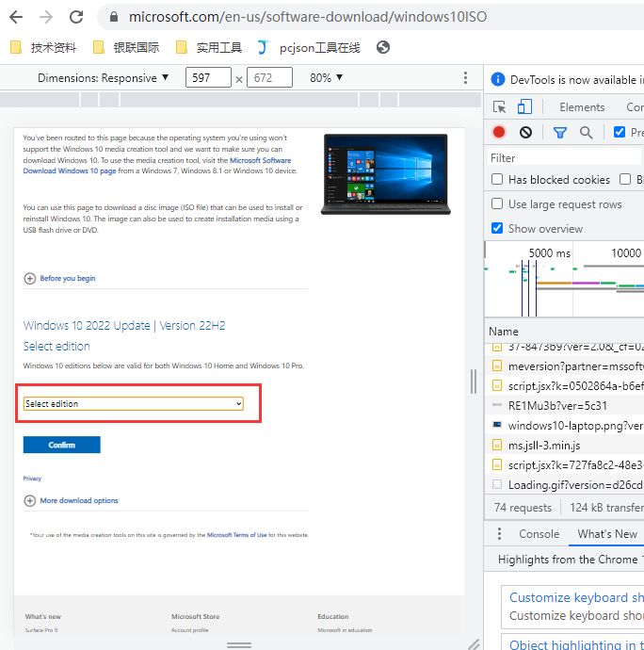
Task: Open the Console drawer tab
Action: [x=539, y=533]
